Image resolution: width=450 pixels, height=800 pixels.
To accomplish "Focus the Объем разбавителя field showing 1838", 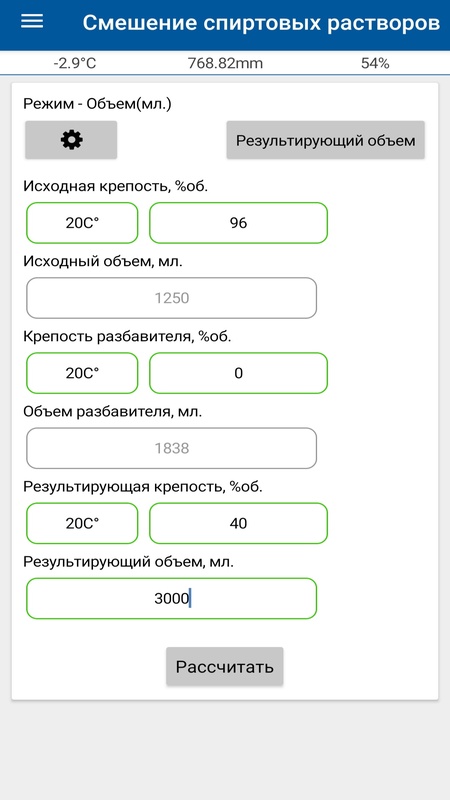I will tap(171, 448).
